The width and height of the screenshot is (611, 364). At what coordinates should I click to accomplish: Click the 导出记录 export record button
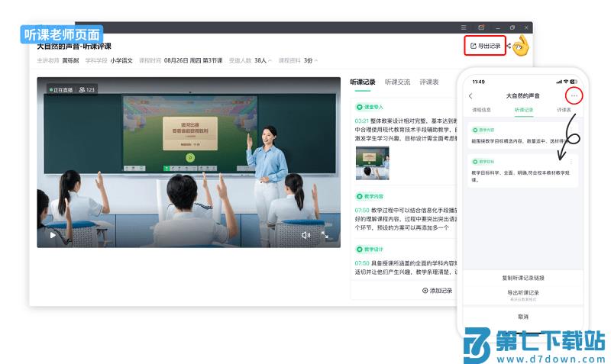tap(485, 46)
